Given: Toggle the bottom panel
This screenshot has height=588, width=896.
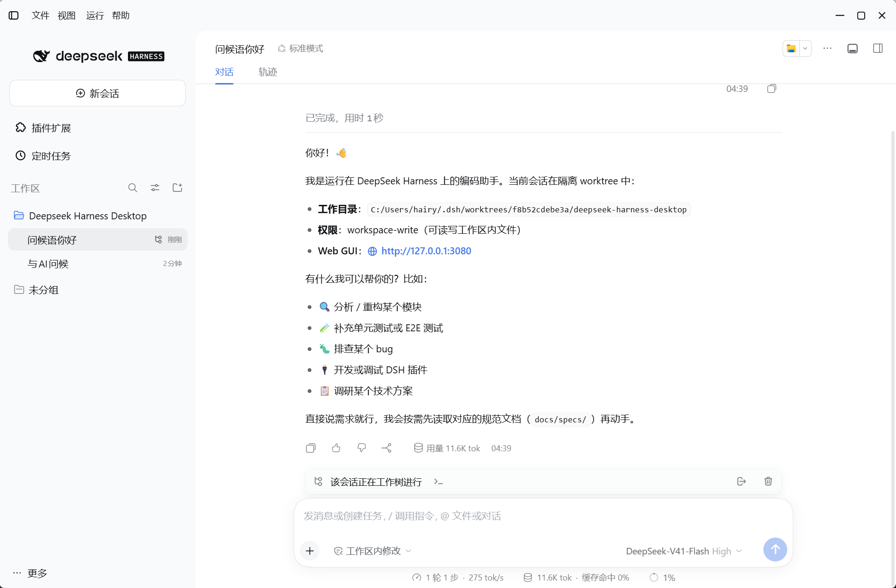Looking at the screenshot, I should pyautogui.click(x=853, y=49).
